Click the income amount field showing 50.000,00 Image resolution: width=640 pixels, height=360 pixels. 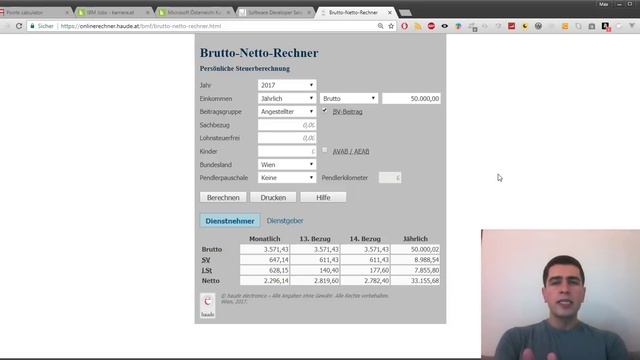click(x=411, y=98)
